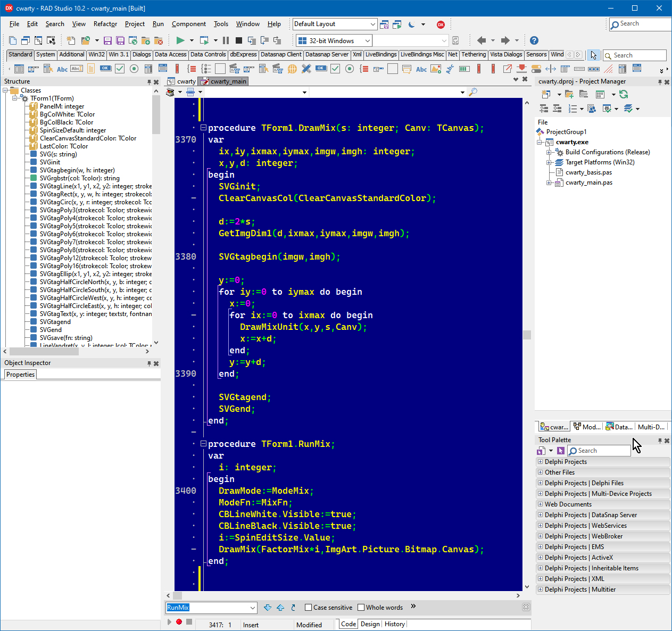672x631 pixels.
Task: Select the TLabel Abc component icon
Action: pyautogui.click(x=62, y=69)
